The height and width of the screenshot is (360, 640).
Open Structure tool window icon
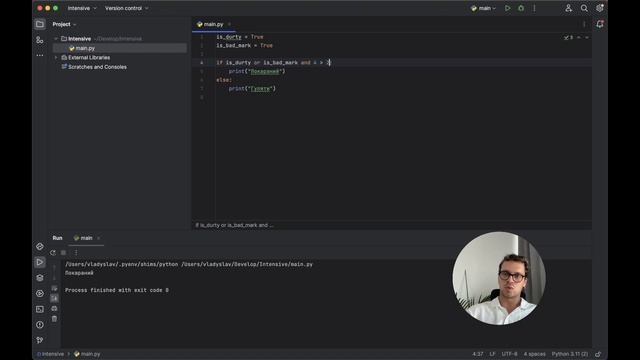40,40
